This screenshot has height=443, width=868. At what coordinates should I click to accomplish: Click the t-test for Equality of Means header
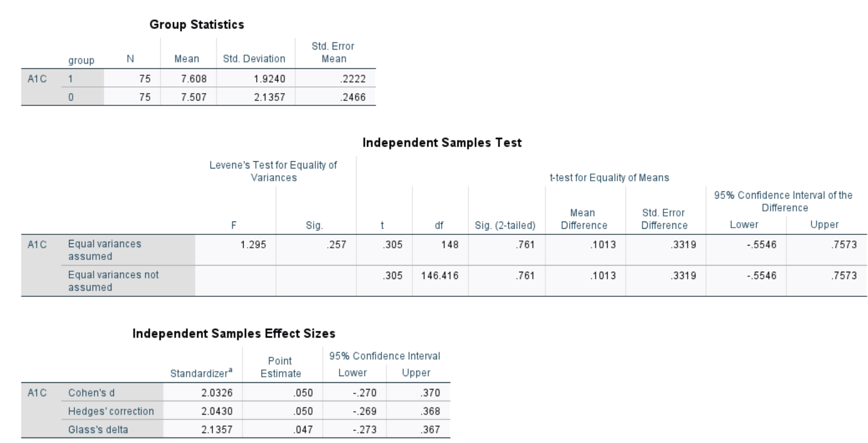click(609, 178)
